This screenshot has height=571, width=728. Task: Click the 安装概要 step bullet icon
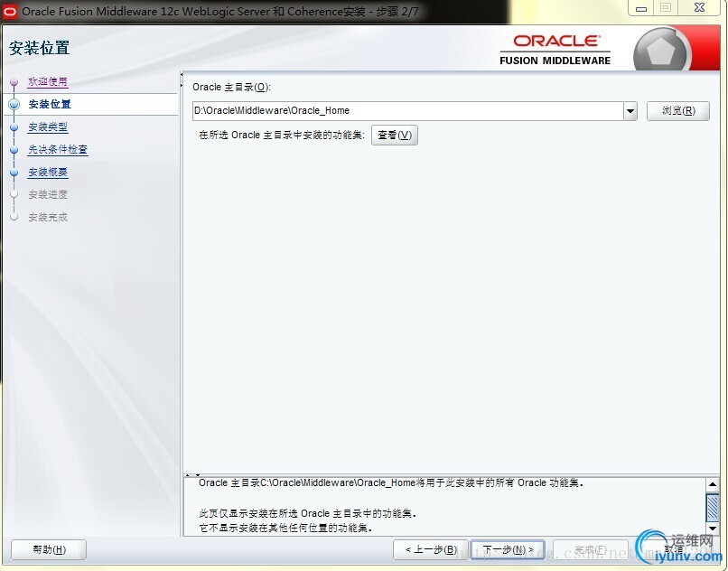14,172
